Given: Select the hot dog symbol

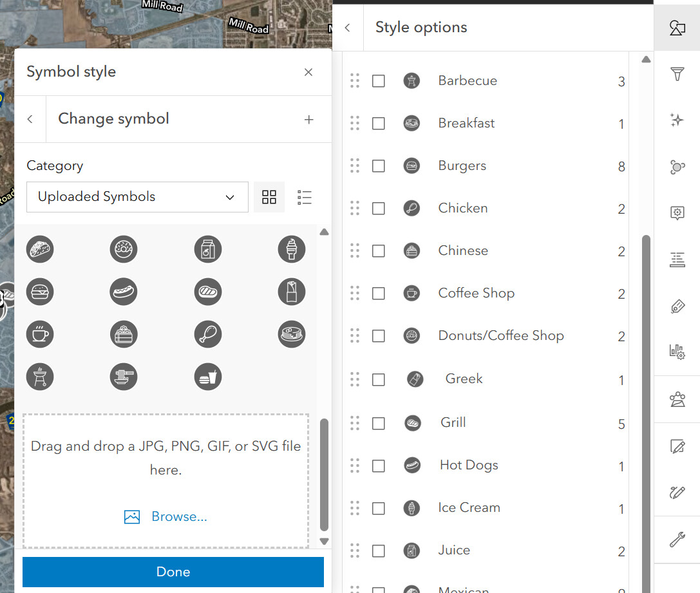Looking at the screenshot, I should click(x=124, y=292).
